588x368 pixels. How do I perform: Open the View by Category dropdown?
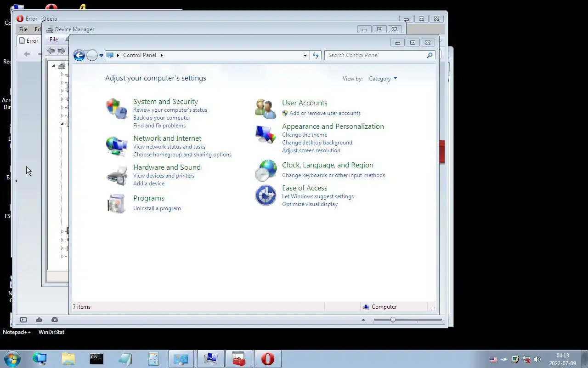coord(383,79)
